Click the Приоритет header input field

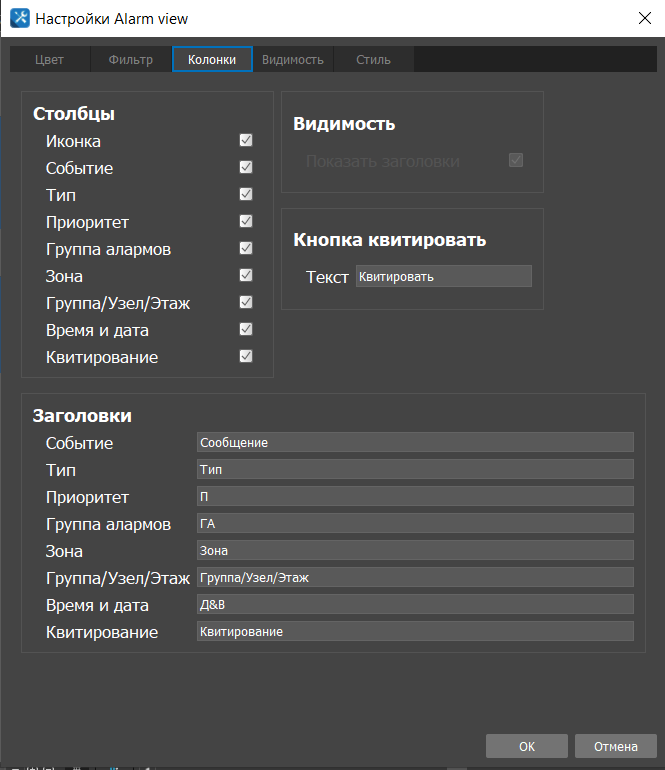[x=415, y=496]
